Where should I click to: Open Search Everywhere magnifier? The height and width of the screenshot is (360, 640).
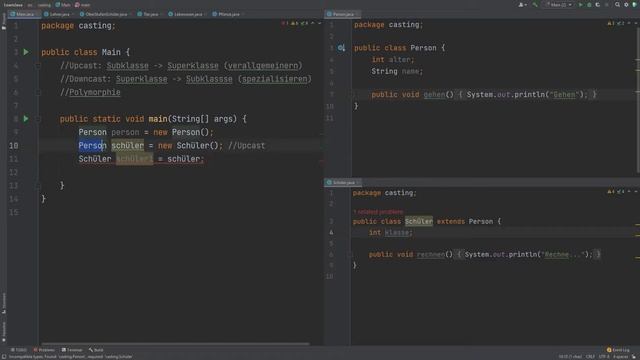pyautogui.click(x=618, y=5)
